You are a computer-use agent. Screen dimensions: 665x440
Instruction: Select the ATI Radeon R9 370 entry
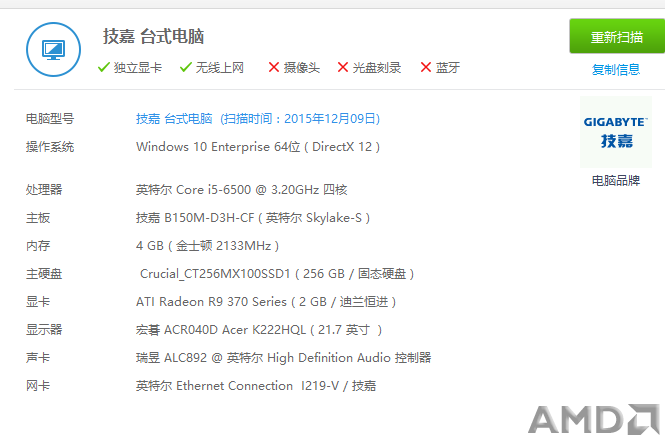click(x=266, y=302)
